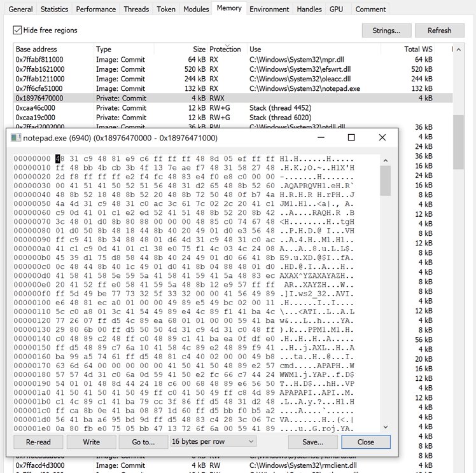Maximize the hex viewer window
The height and width of the screenshot is (473, 476).
(x=351, y=138)
